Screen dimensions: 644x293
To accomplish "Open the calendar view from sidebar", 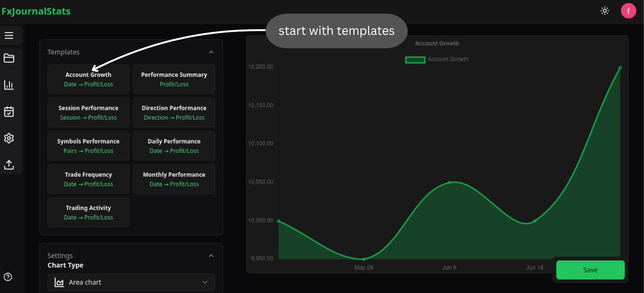I will pos(8,112).
